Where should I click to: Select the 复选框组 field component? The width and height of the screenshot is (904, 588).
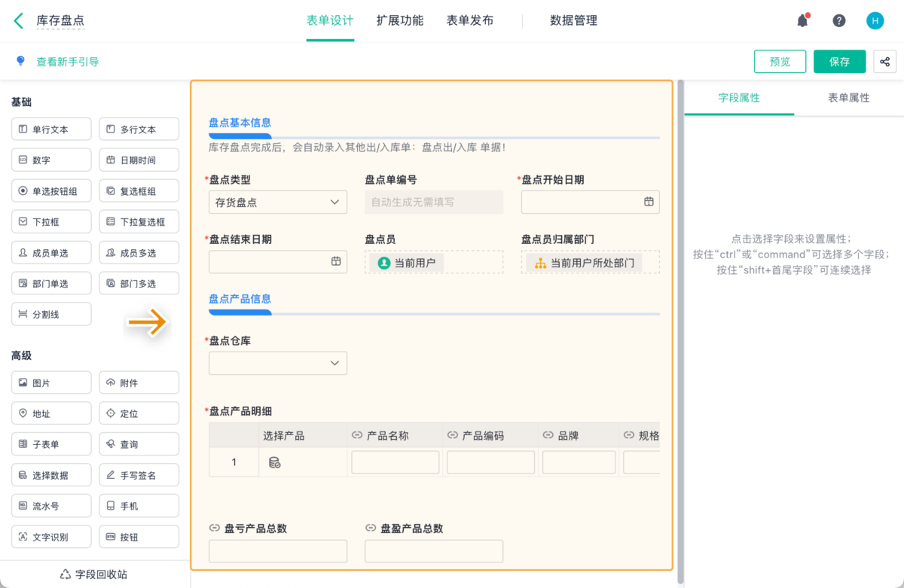click(x=139, y=191)
